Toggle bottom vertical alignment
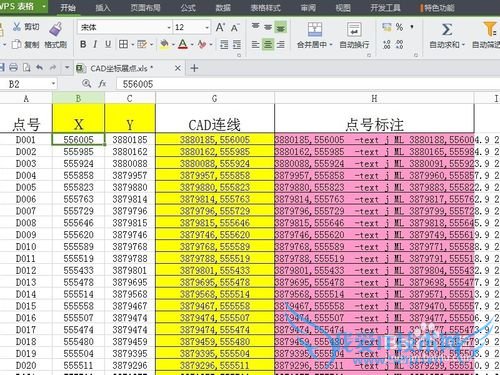 coord(281,27)
